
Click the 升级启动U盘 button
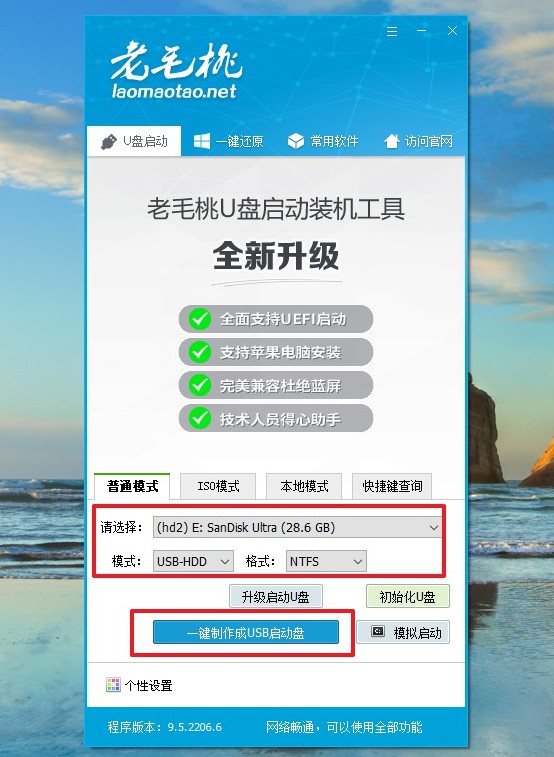point(276,597)
